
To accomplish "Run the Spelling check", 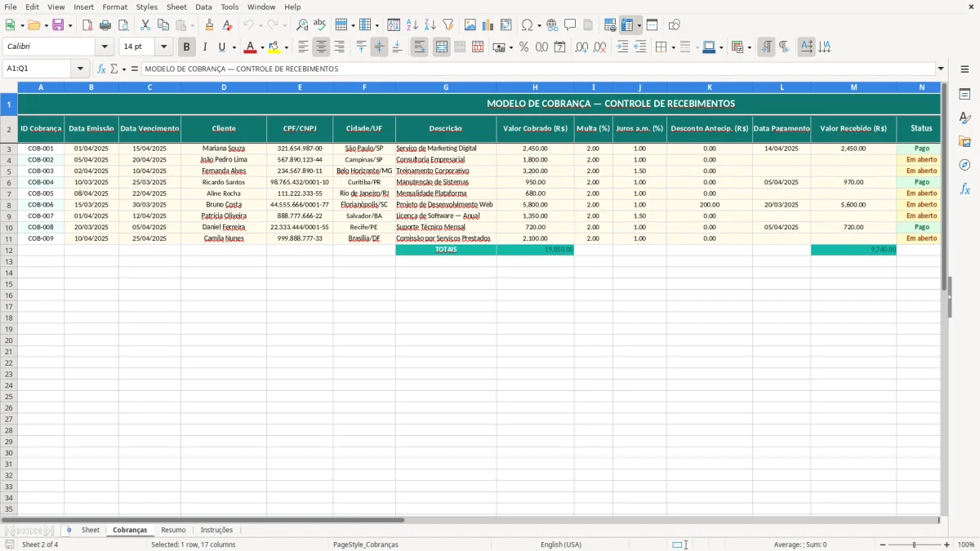I will pyautogui.click(x=320, y=25).
